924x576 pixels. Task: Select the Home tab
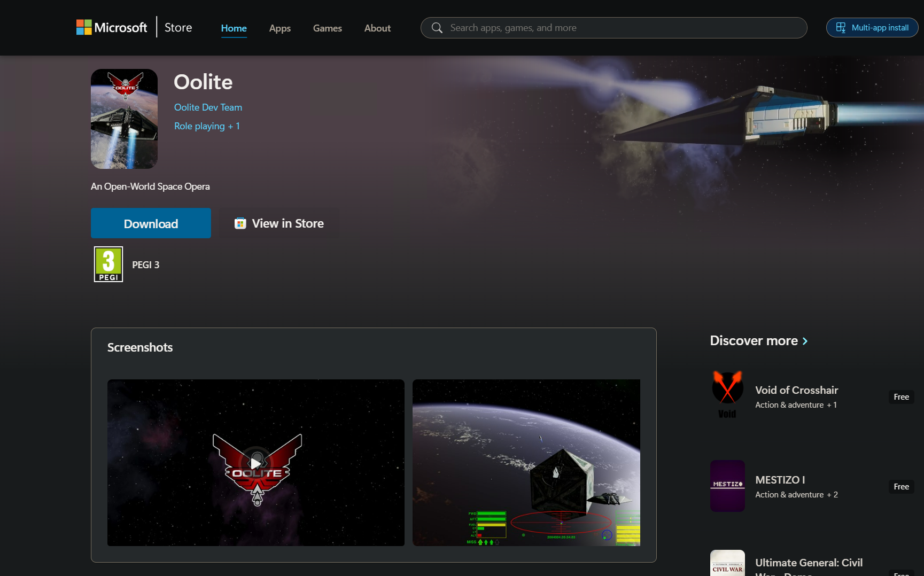[x=234, y=28]
